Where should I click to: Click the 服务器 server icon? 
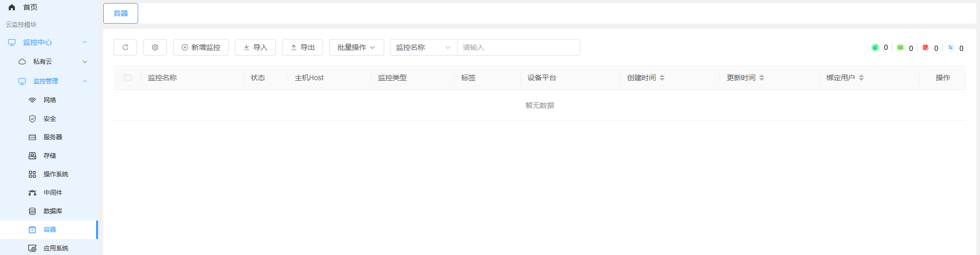point(32,137)
